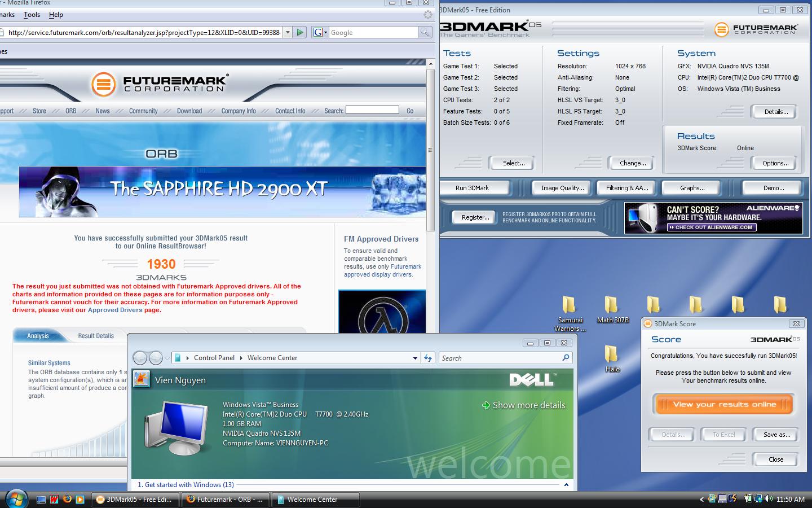Launch the red W quick launch icon
The width and height of the screenshot is (812, 508).
54,500
